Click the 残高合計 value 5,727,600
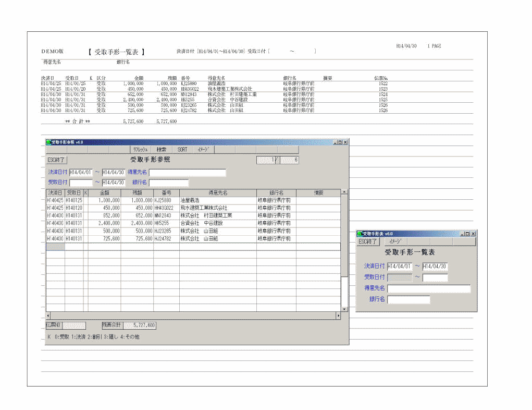The height and width of the screenshot is (410, 532). pyautogui.click(x=140, y=325)
